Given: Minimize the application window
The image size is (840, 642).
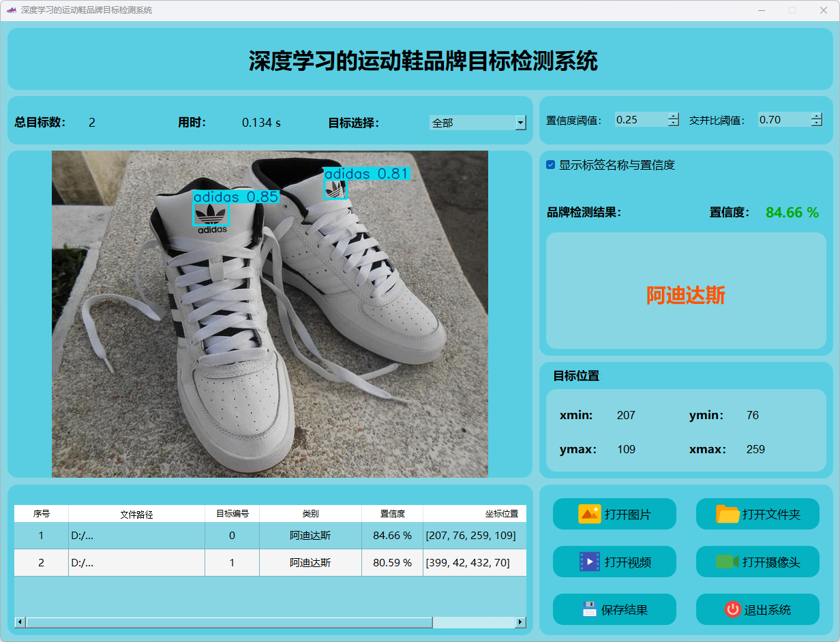Looking at the screenshot, I should [x=761, y=10].
